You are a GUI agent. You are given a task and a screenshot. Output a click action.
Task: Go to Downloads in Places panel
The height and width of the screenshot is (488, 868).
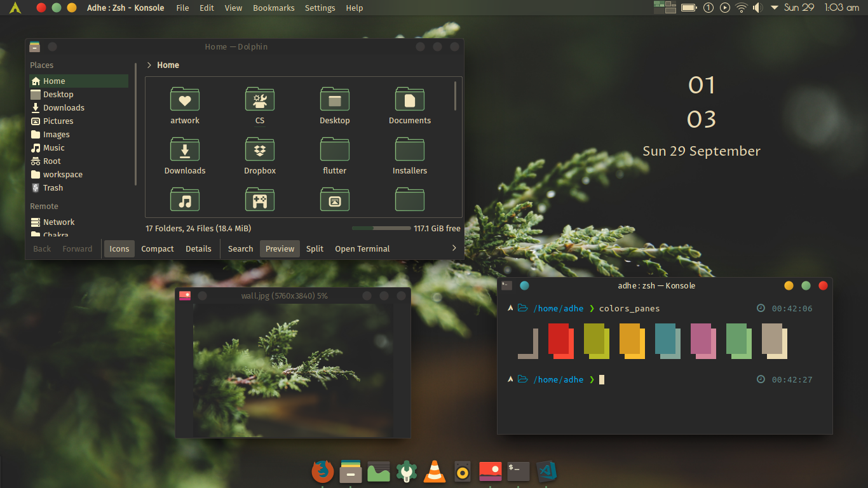(x=79, y=107)
